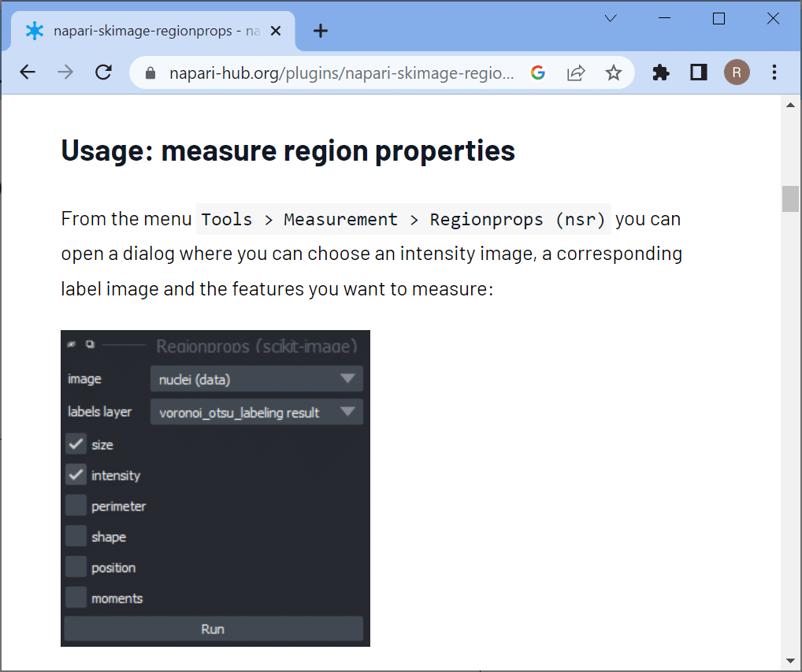Open a new browser tab
Viewport: 802px width, 672px height.
320,31
